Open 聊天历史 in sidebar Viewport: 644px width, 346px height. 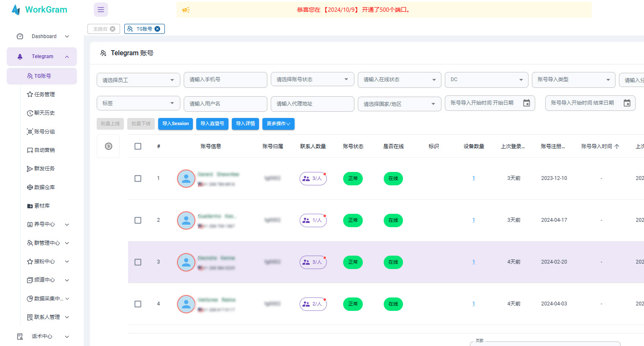(44, 113)
